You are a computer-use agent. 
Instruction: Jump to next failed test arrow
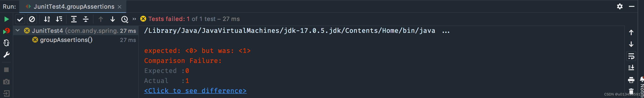113,19
